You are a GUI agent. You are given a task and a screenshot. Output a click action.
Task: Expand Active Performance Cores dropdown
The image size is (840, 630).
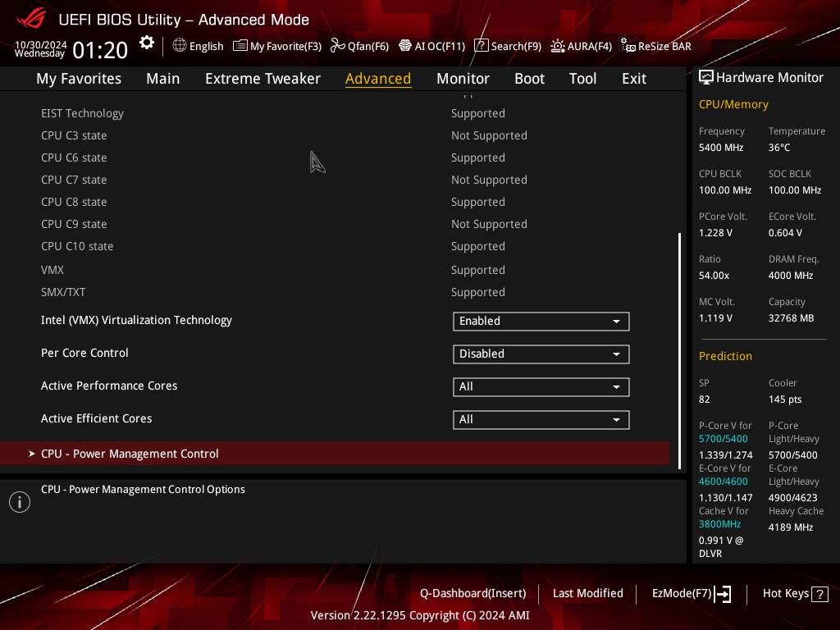541,387
